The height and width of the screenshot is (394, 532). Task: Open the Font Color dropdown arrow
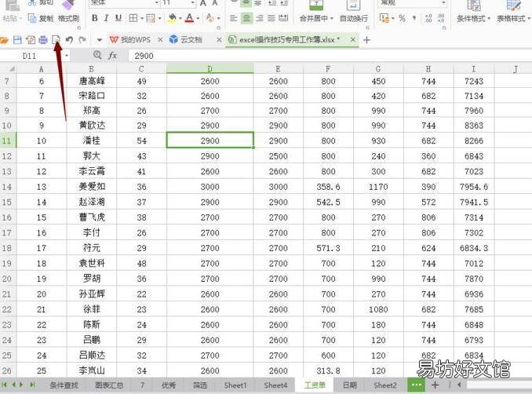coord(198,18)
